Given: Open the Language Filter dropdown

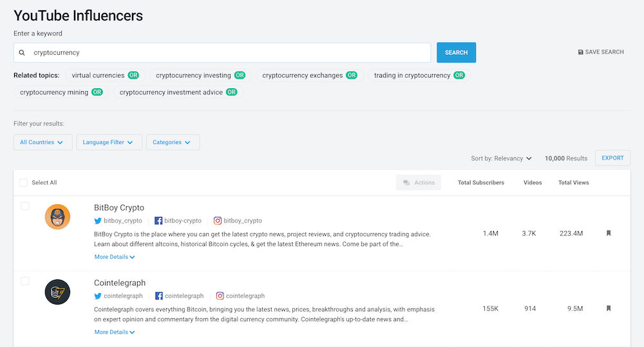Looking at the screenshot, I should point(109,142).
